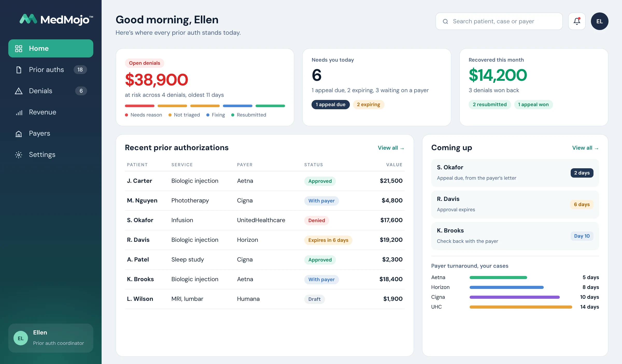Click the UHC turnaround bar
This screenshot has width=622, height=364.
[x=521, y=307]
